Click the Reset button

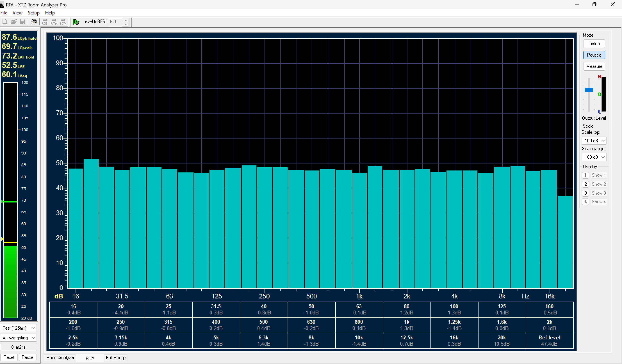[x=9, y=357]
